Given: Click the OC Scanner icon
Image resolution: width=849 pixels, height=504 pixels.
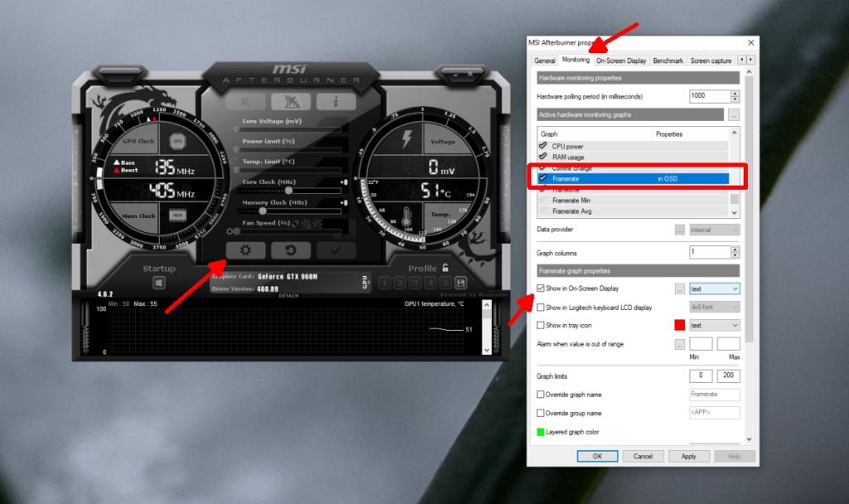Looking at the screenshot, I should click(x=291, y=101).
